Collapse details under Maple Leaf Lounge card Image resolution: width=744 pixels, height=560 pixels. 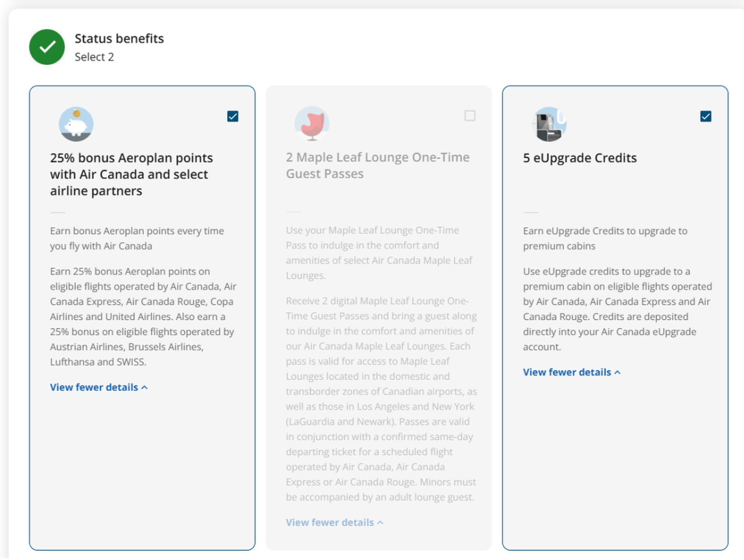pos(334,522)
